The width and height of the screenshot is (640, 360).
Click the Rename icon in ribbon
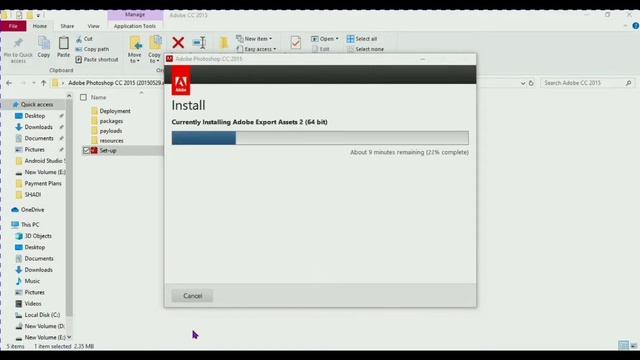pos(199,42)
